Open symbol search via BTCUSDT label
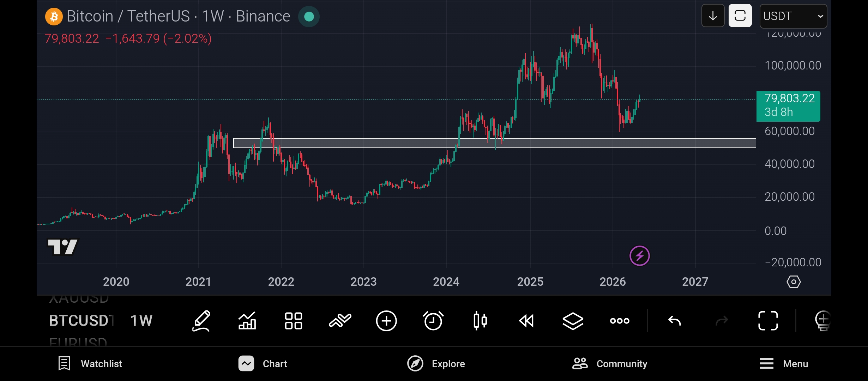Screen dimensions: 868x381 pos(82,321)
